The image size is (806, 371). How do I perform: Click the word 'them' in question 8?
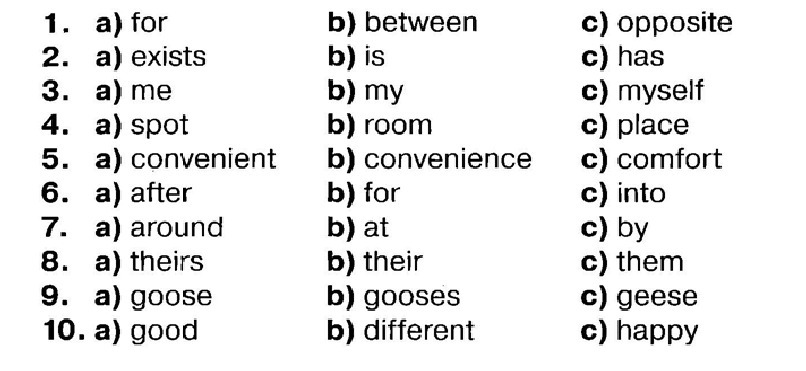650,262
